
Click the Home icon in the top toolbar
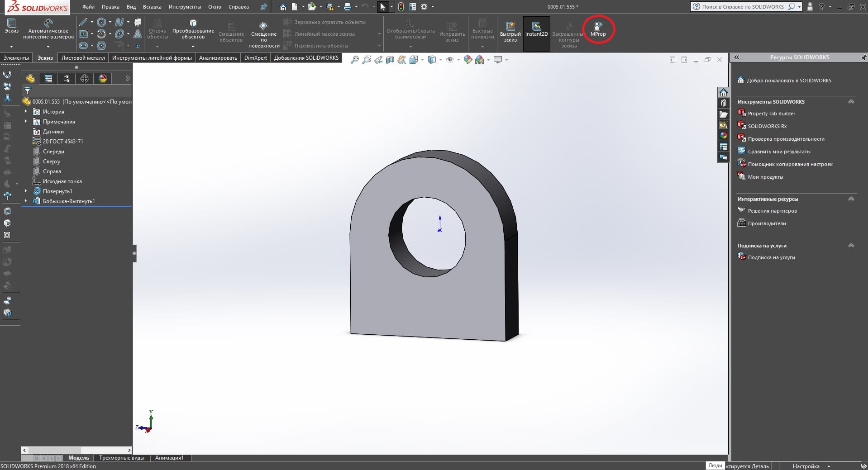(283, 7)
